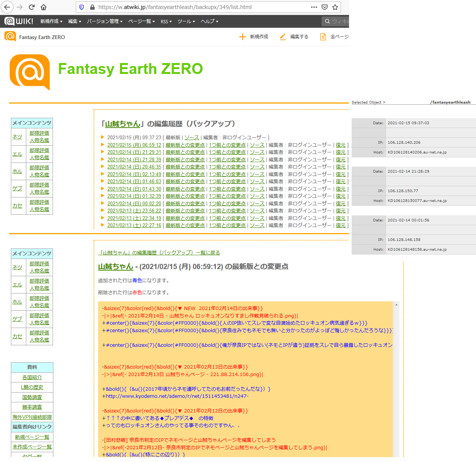The width and height of the screenshot is (476, 462).
Task: Open backup dated 2021/02/14 02:13:49
Action: click(134, 175)
